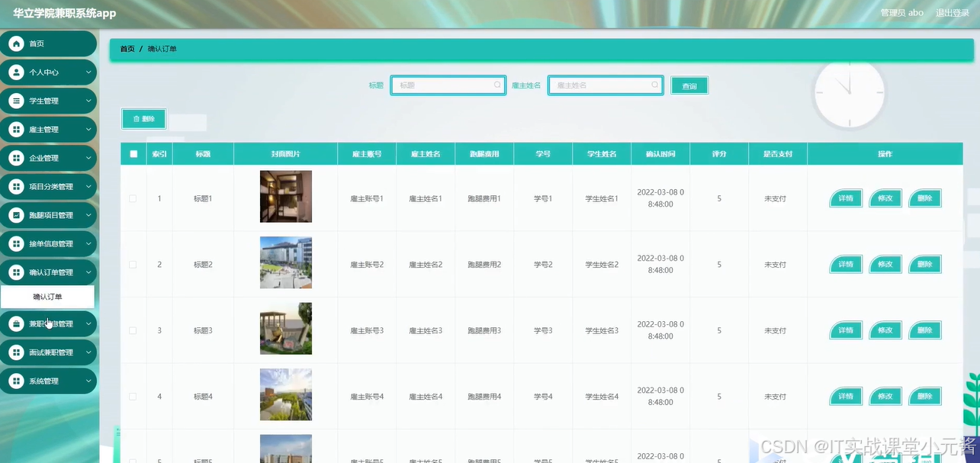Open the 跑腿项目管理 menu label
The width and height of the screenshot is (980, 463).
pos(51,215)
